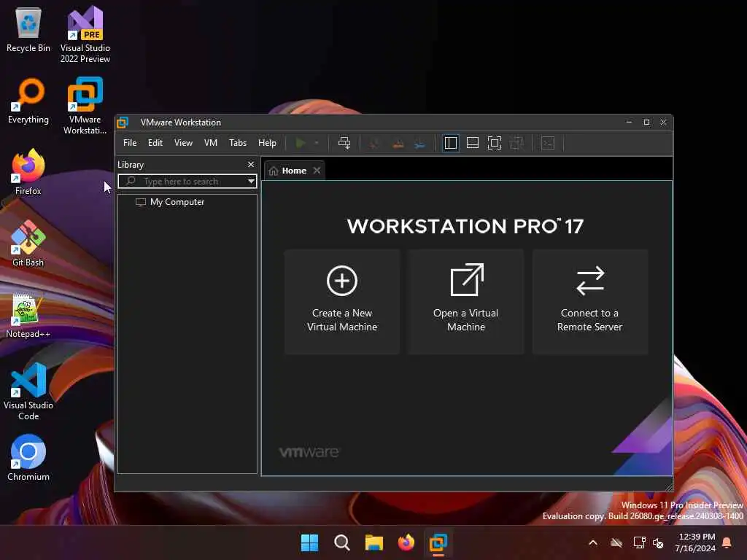Open notifications bell icon

pos(727,542)
